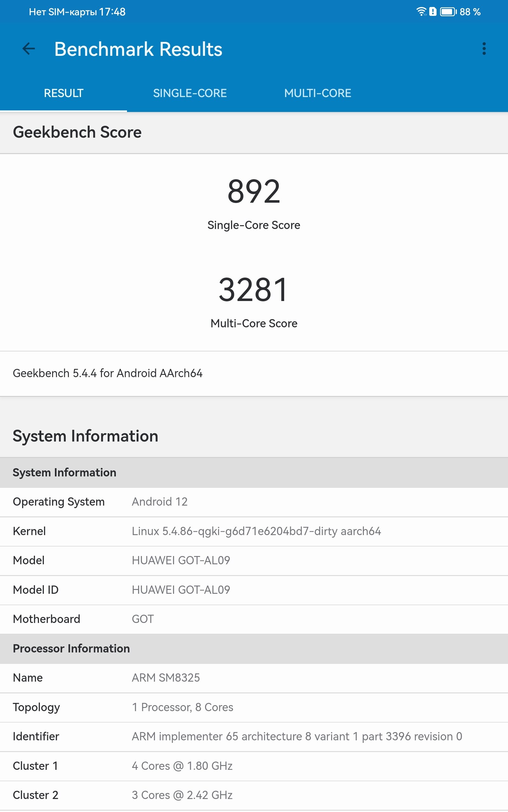Select the Operating System row label
Viewport: 508px width, 812px height.
click(x=58, y=502)
